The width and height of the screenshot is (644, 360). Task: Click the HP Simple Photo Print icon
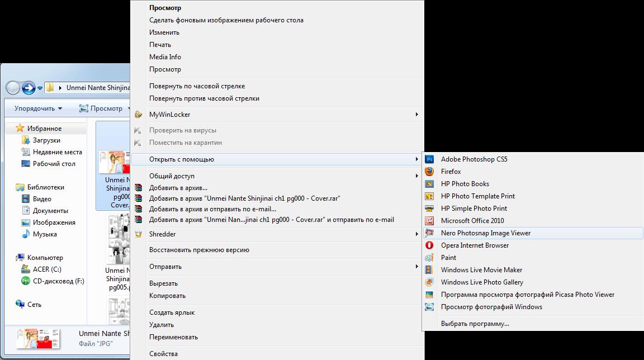click(x=429, y=209)
